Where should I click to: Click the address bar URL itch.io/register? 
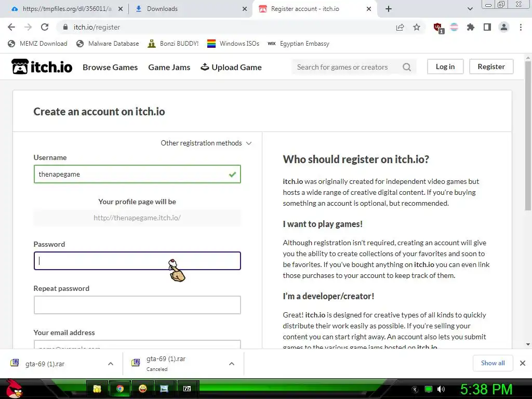tap(97, 27)
